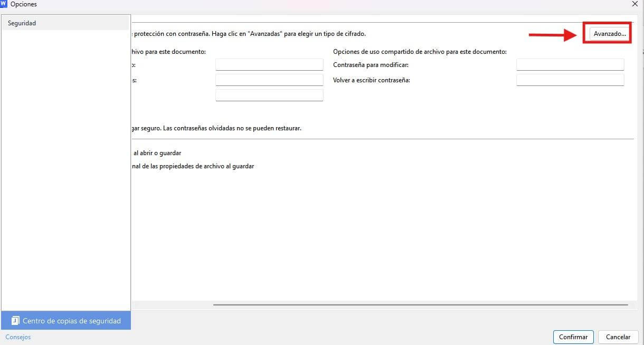Click Cancelar to discard changes
Image resolution: width=644 pixels, height=345 pixels.
click(618, 337)
